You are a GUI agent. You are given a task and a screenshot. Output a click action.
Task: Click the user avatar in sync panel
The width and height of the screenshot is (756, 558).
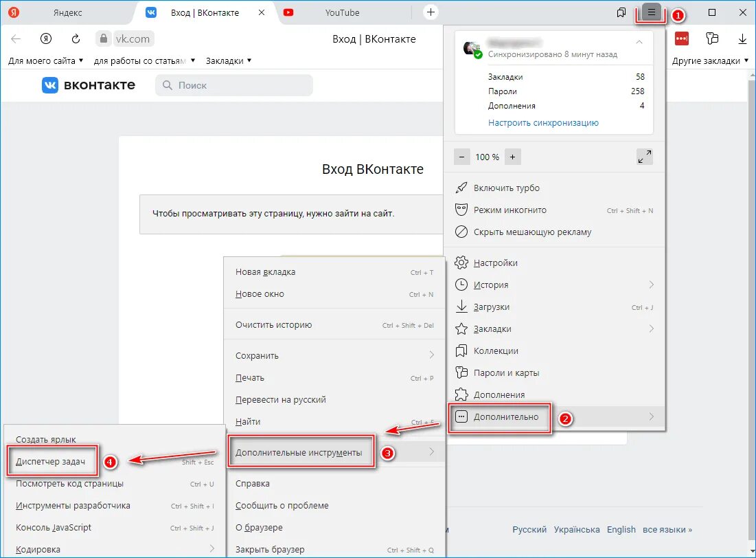tap(472, 49)
